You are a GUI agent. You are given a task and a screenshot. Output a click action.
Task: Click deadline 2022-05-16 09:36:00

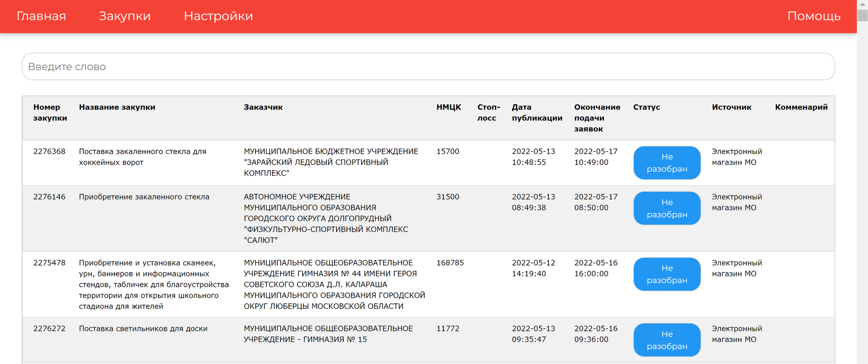[x=596, y=334]
